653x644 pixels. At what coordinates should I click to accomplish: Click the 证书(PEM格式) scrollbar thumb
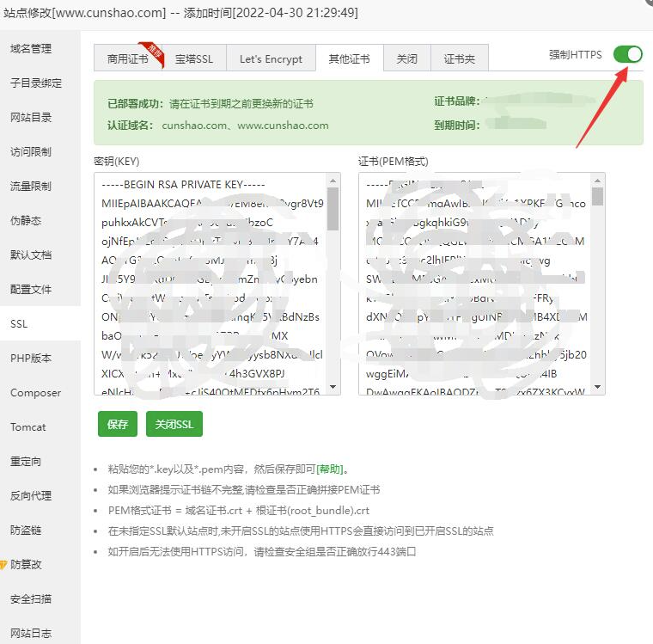[x=598, y=196]
